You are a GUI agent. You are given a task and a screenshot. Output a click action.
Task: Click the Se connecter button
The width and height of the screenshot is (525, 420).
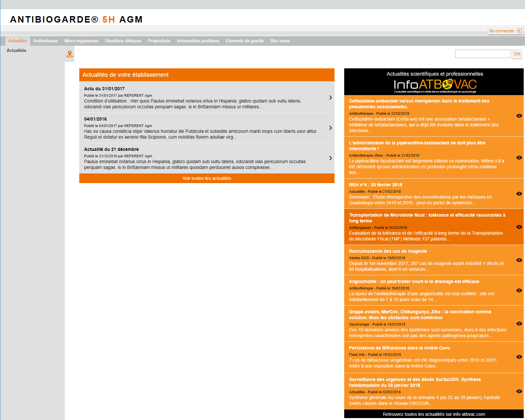[505, 31]
